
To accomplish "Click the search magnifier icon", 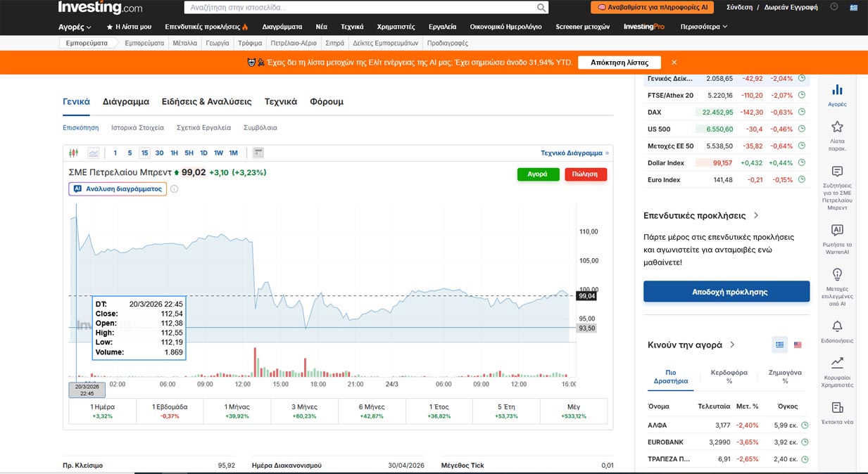I will point(541,8).
